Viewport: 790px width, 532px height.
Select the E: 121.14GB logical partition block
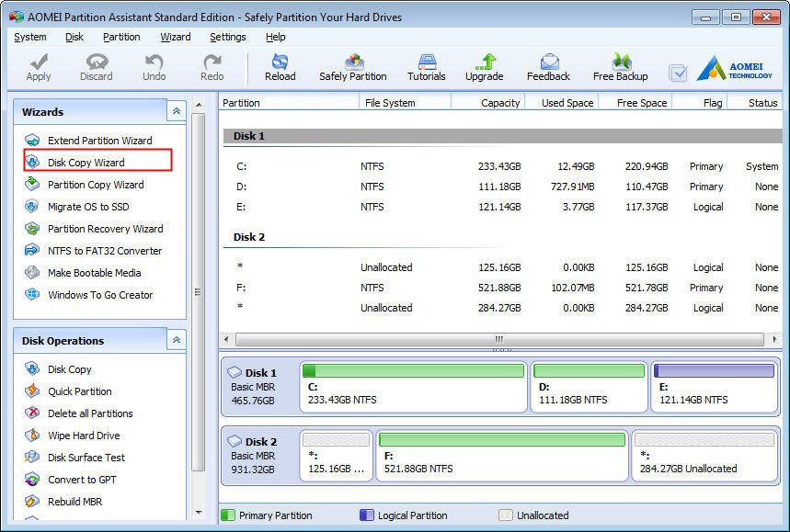tap(714, 387)
